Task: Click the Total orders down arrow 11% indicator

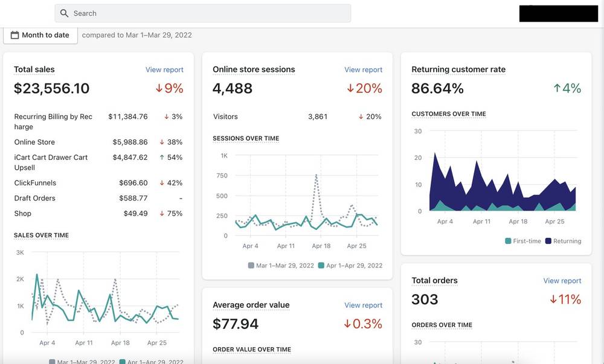Action: click(x=565, y=299)
